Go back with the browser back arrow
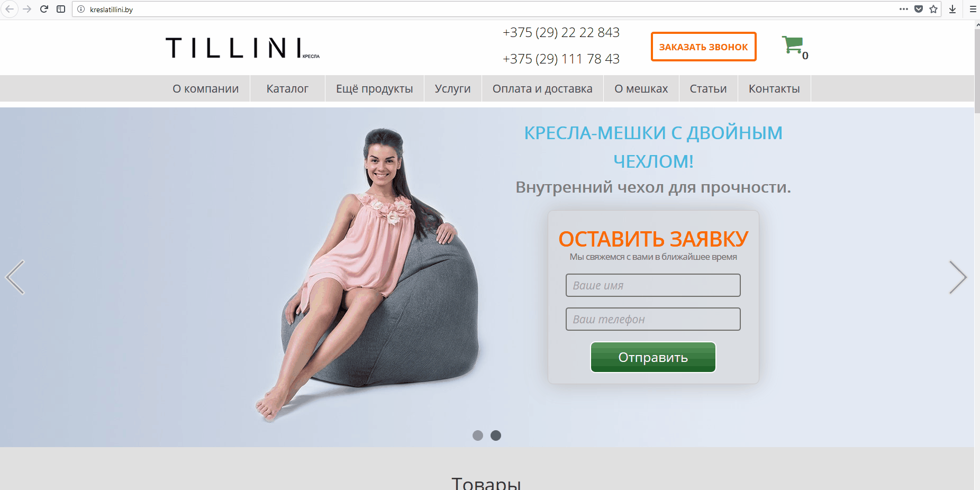The height and width of the screenshot is (490, 980). point(10,9)
